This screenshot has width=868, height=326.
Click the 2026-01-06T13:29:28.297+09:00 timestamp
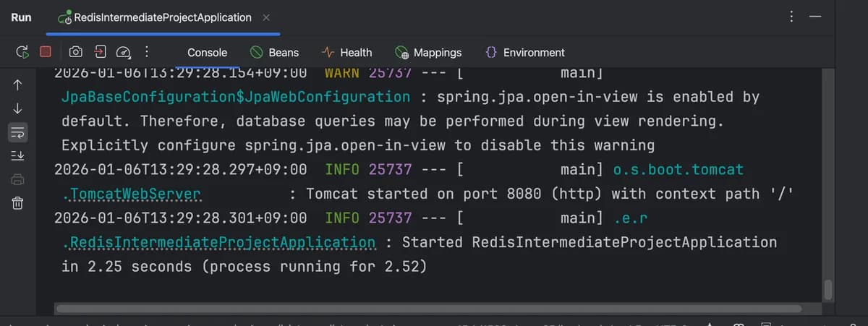click(x=181, y=169)
